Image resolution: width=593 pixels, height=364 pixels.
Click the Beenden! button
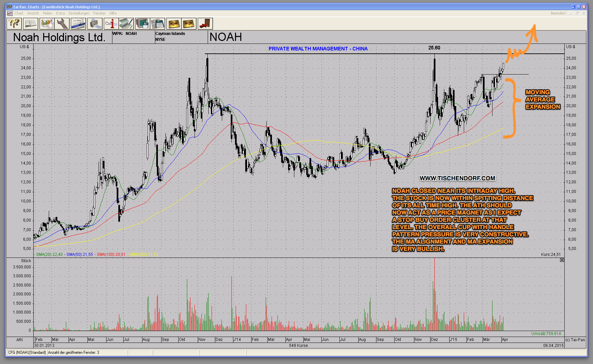point(558,13)
